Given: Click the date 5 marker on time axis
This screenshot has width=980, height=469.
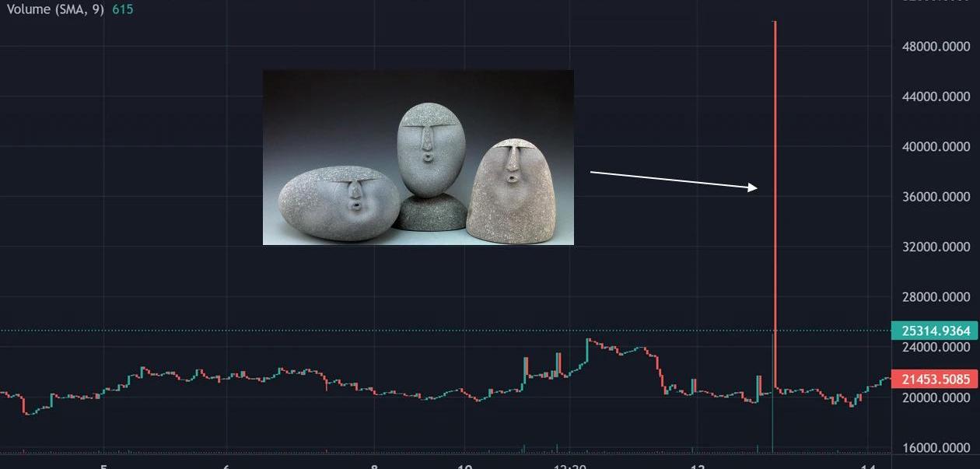Looking at the screenshot, I should click(x=103, y=466).
